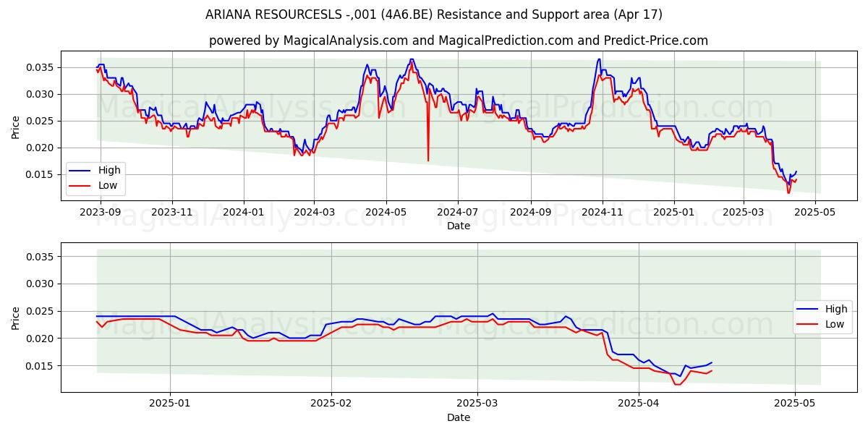This screenshot has width=868, height=434.
Task: Click the '0.015' y-axis label in top chart
Action: click(41, 174)
